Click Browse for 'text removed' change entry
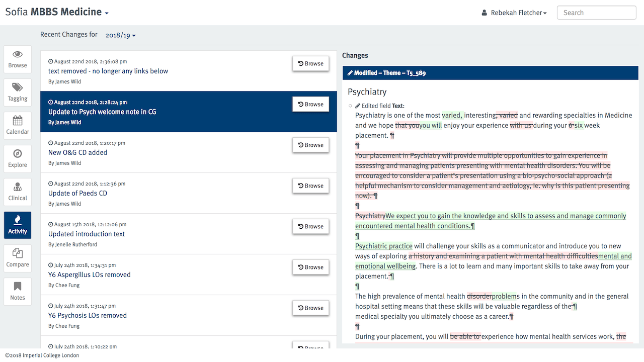This screenshot has height=362, width=644. click(x=310, y=64)
